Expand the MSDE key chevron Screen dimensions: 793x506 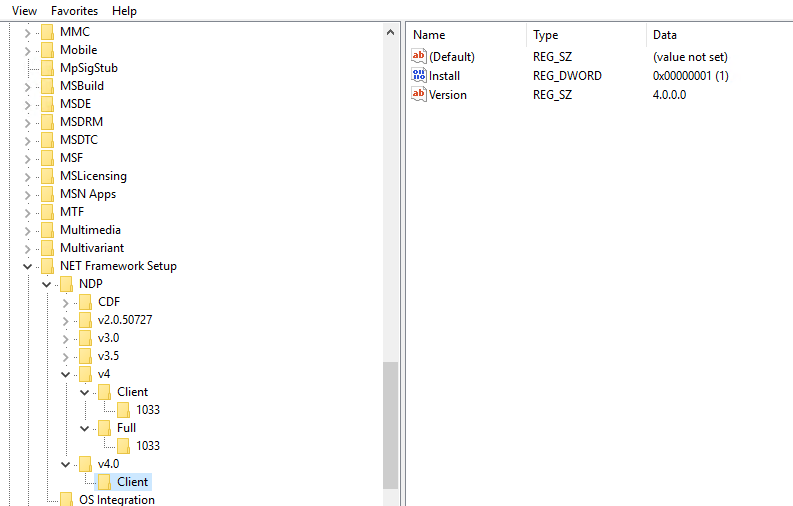[27, 105]
